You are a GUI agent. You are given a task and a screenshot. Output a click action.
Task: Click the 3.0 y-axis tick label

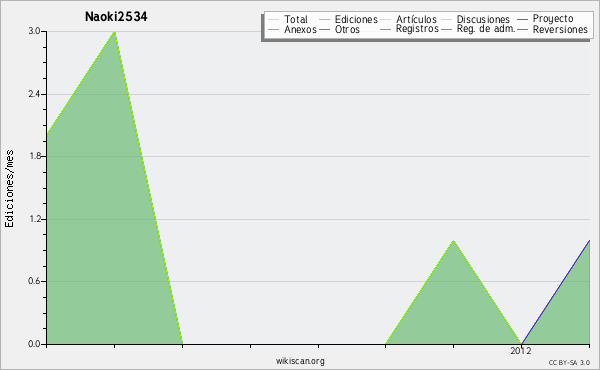click(x=34, y=31)
